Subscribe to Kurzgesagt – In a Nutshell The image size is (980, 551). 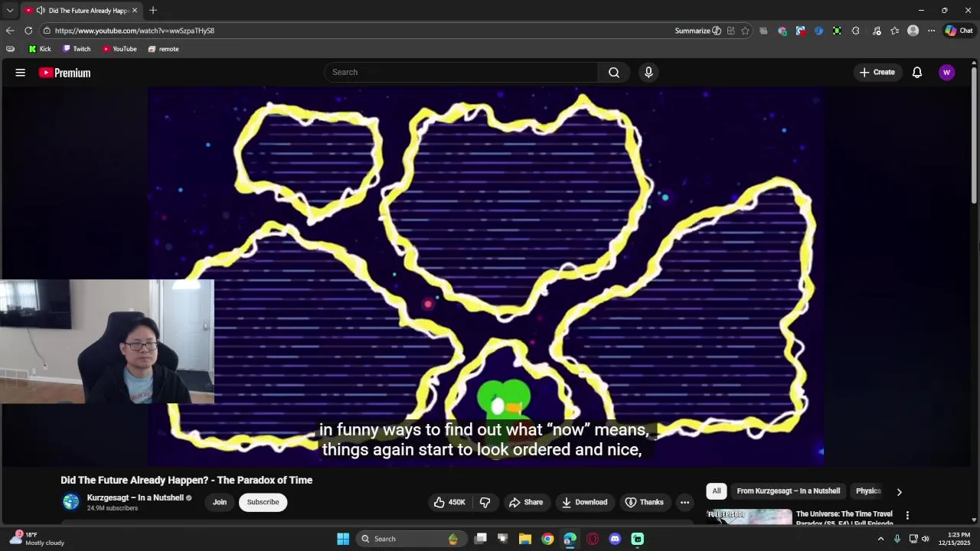[263, 502]
